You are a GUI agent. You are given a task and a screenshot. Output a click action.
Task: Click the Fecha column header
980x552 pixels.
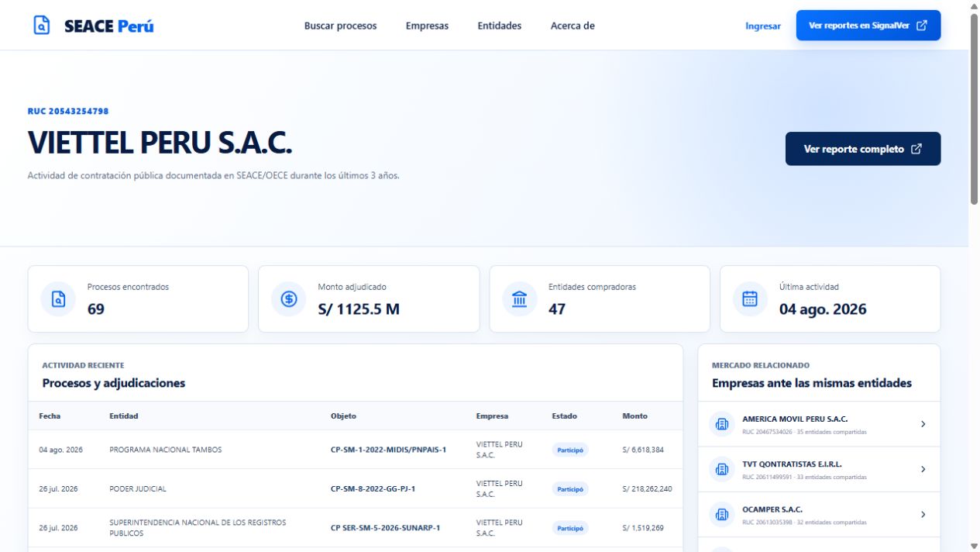pos(50,416)
